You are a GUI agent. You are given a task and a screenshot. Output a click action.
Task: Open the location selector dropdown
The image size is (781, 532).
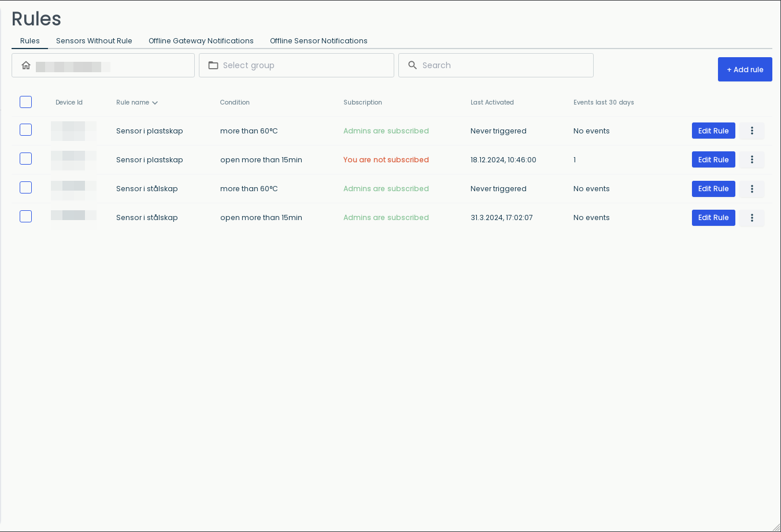(103, 65)
